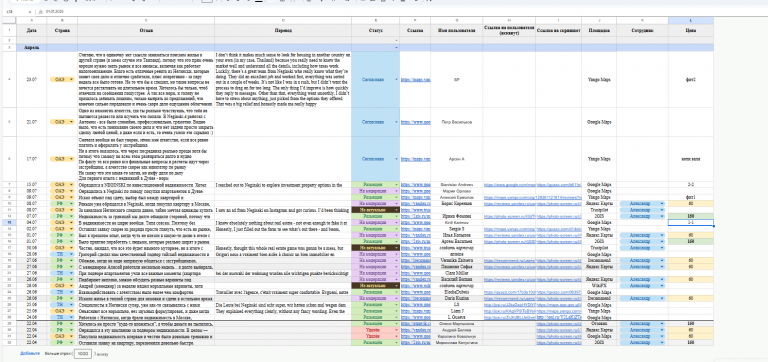The height and width of the screenshot is (362, 768).
Task: Open the name box dropdown arrow
Action: [x=30, y=11]
